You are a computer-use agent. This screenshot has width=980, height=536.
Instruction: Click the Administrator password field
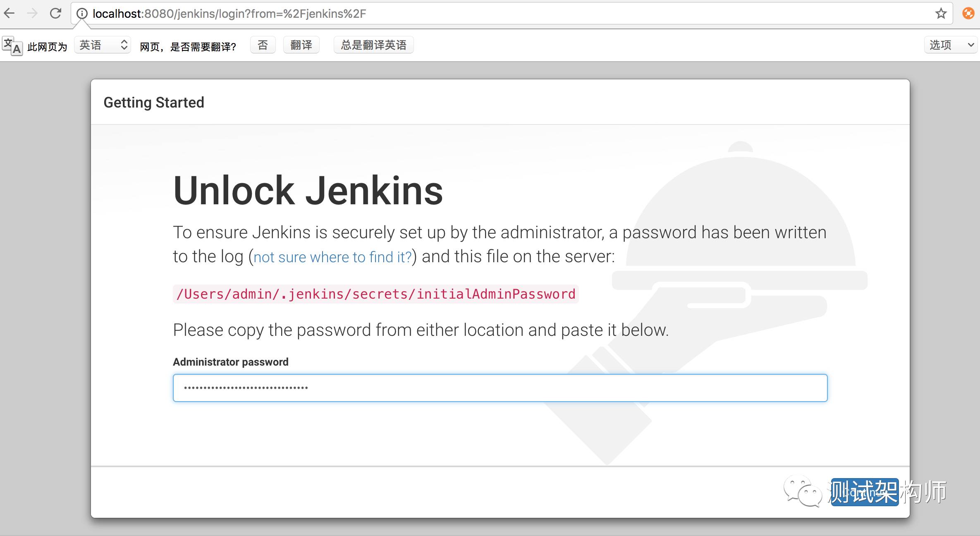pos(500,388)
